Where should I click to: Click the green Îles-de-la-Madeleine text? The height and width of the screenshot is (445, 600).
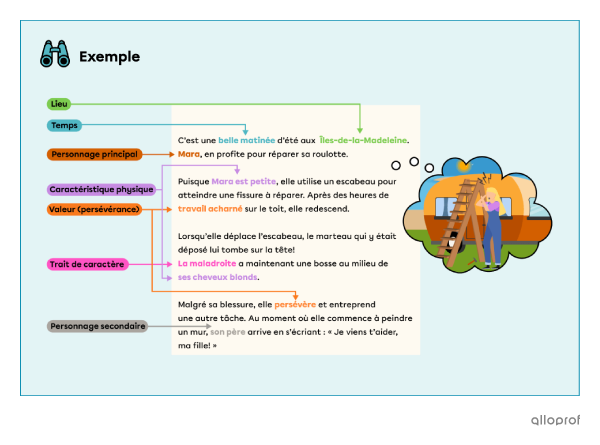tap(363, 141)
